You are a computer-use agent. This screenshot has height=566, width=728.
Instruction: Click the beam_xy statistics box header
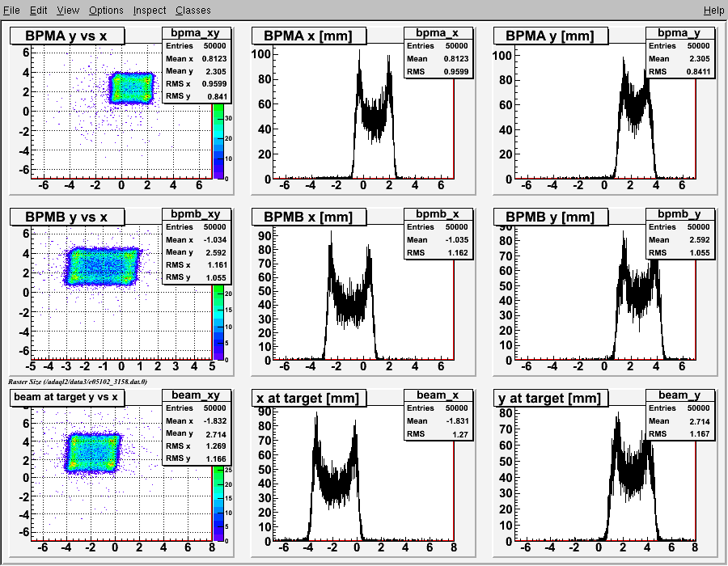196,395
